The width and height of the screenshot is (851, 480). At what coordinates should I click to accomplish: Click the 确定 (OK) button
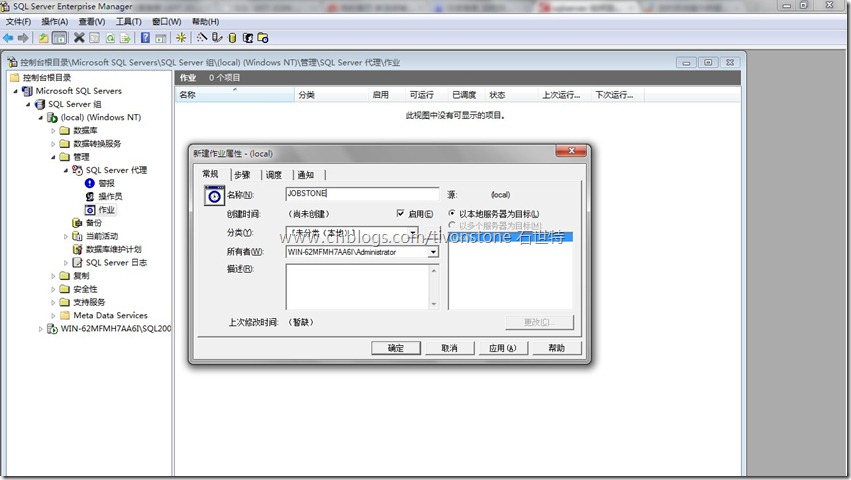click(395, 348)
